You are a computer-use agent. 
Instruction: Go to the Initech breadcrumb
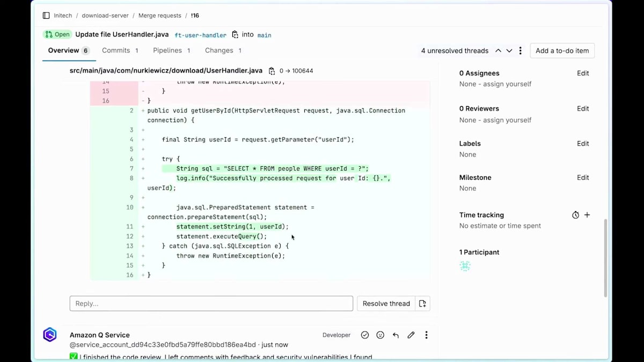point(63,16)
